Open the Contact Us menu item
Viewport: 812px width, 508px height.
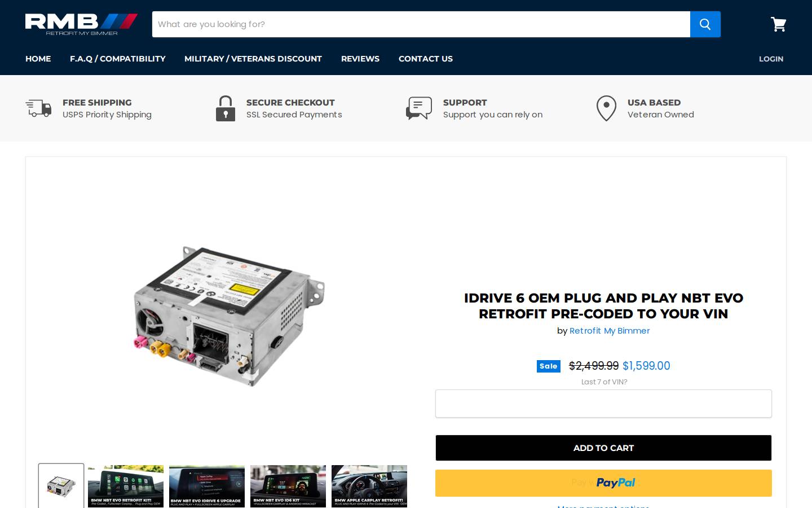click(426, 59)
